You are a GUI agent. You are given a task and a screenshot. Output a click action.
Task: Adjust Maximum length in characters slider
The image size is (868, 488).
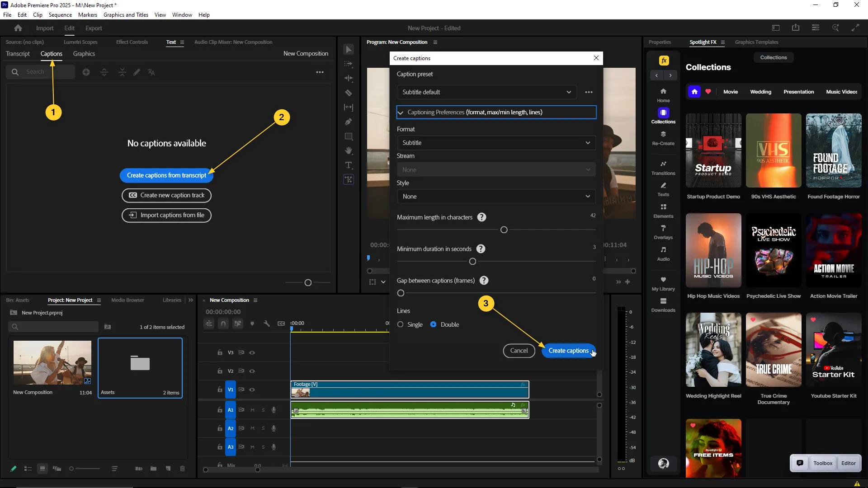point(504,230)
